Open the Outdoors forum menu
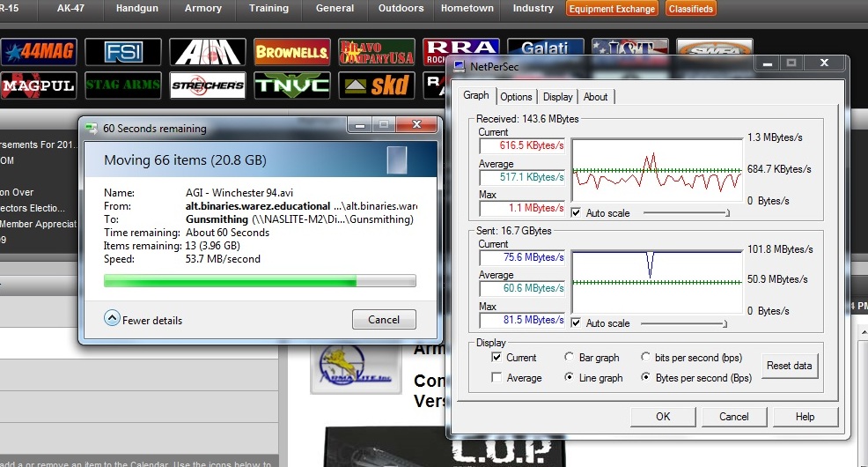Screen dimensions: 868x467 (401, 8)
